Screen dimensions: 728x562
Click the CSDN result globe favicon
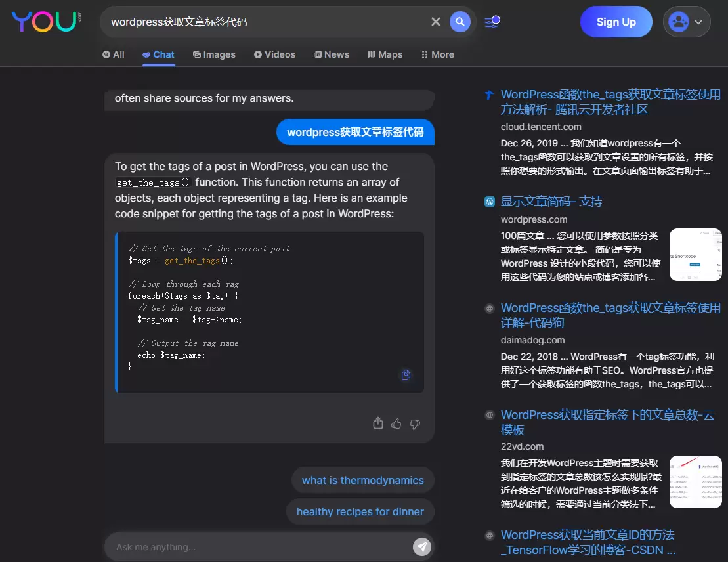(489, 536)
